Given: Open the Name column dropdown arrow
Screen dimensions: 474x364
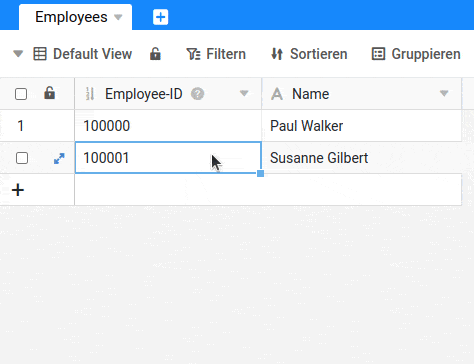Looking at the screenshot, I should coord(444,94).
